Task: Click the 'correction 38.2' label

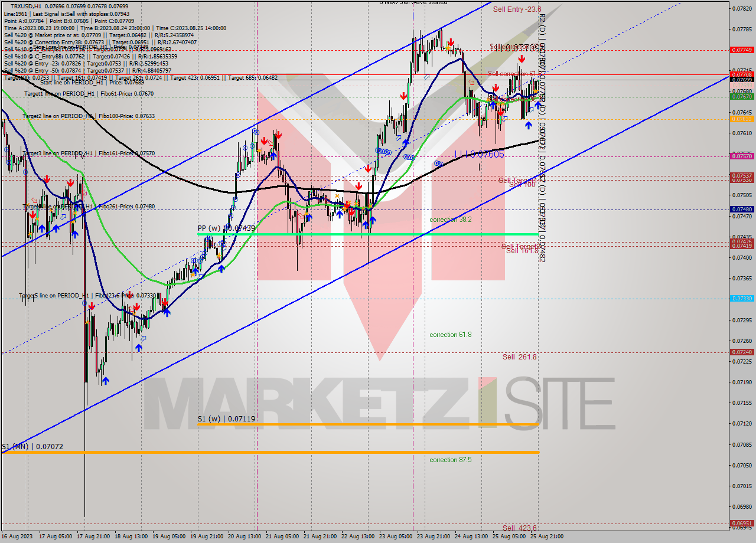Action: 451,220
